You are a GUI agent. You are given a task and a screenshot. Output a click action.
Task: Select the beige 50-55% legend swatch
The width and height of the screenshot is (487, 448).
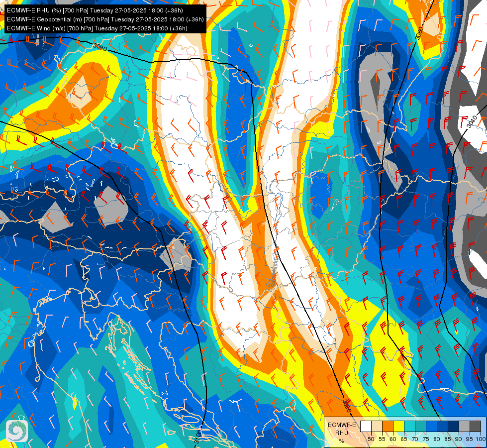377,426
